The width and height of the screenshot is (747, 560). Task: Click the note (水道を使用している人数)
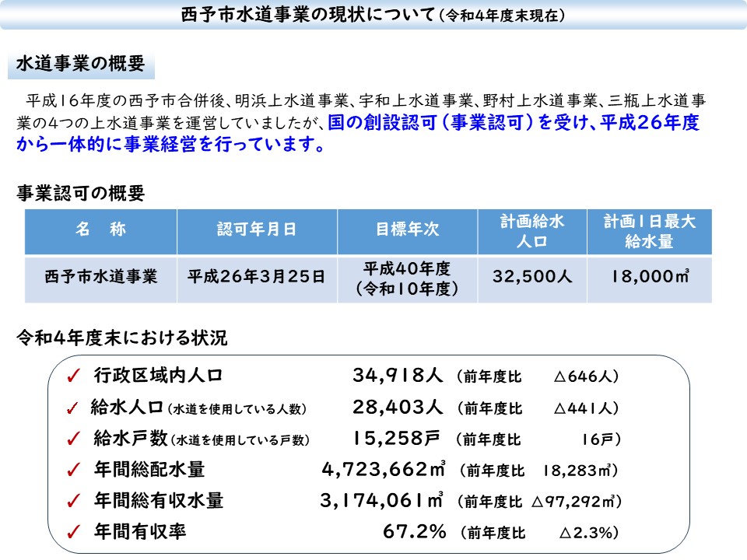(x=237, y=409)
